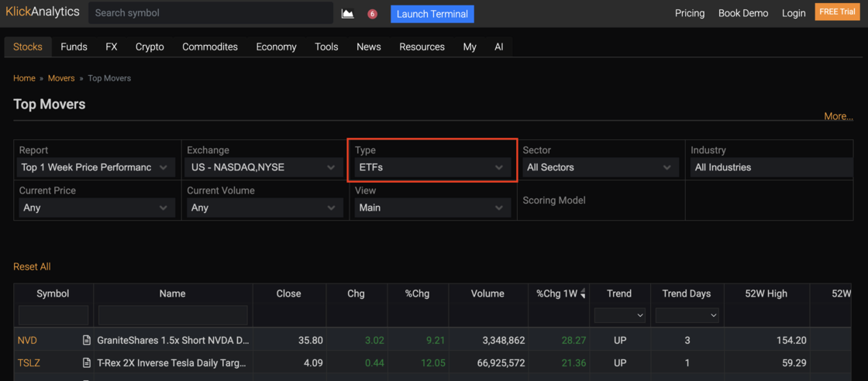Open the NVD symbol link
The height and width of the screenshot is (381, 868).
coord(27,340)
